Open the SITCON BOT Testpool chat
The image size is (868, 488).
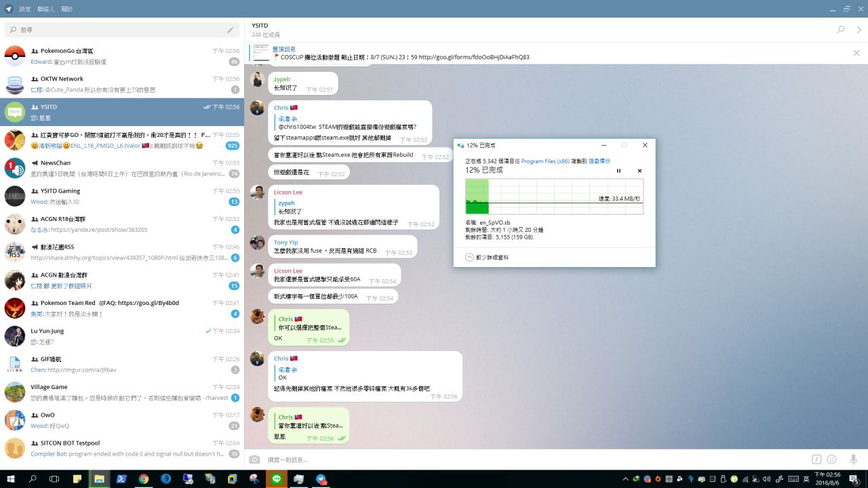122,449
